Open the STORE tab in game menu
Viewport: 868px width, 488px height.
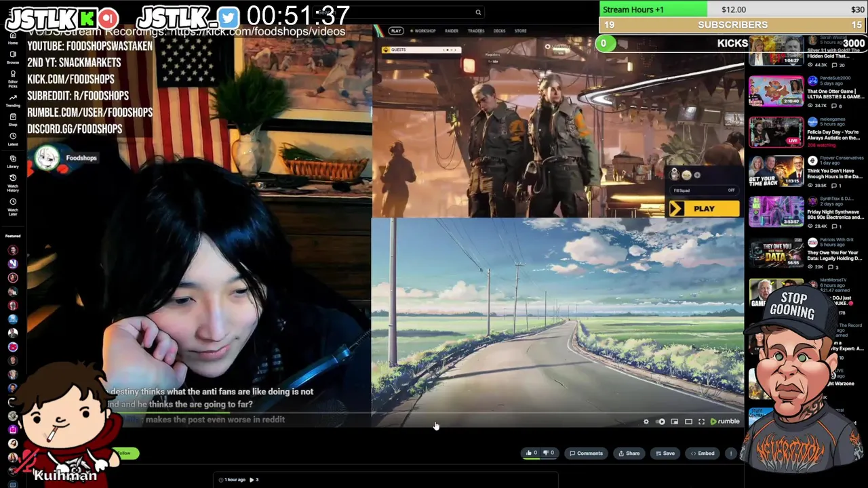point(520,30)
